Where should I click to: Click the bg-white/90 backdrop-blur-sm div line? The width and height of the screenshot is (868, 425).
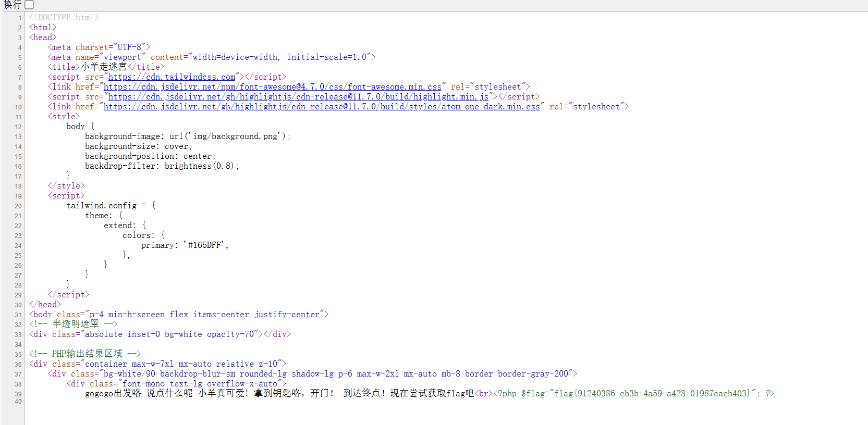point(312,374)
